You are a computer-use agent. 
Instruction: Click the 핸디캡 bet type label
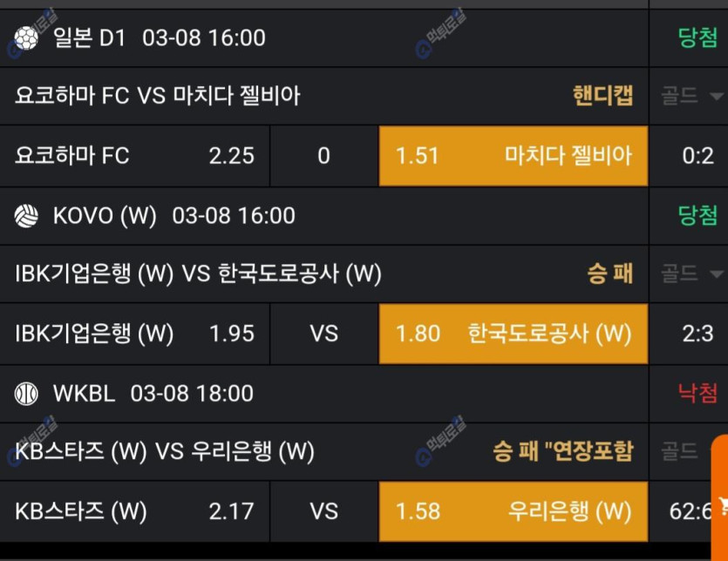tap(602, 96)
